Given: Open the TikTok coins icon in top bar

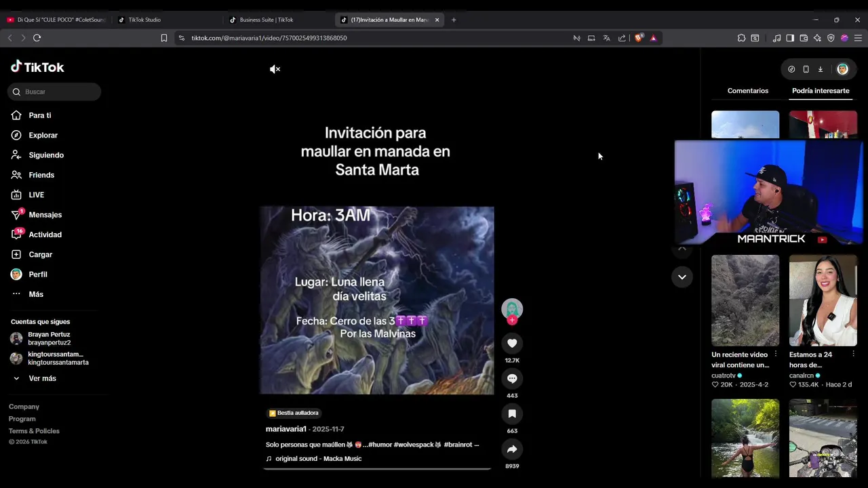Looking at the screenshot, I should click(x=791, y=69).
